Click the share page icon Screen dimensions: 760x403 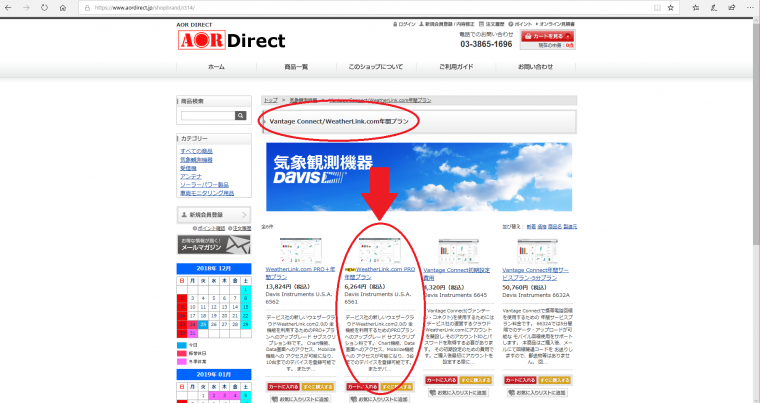[731, 8]
